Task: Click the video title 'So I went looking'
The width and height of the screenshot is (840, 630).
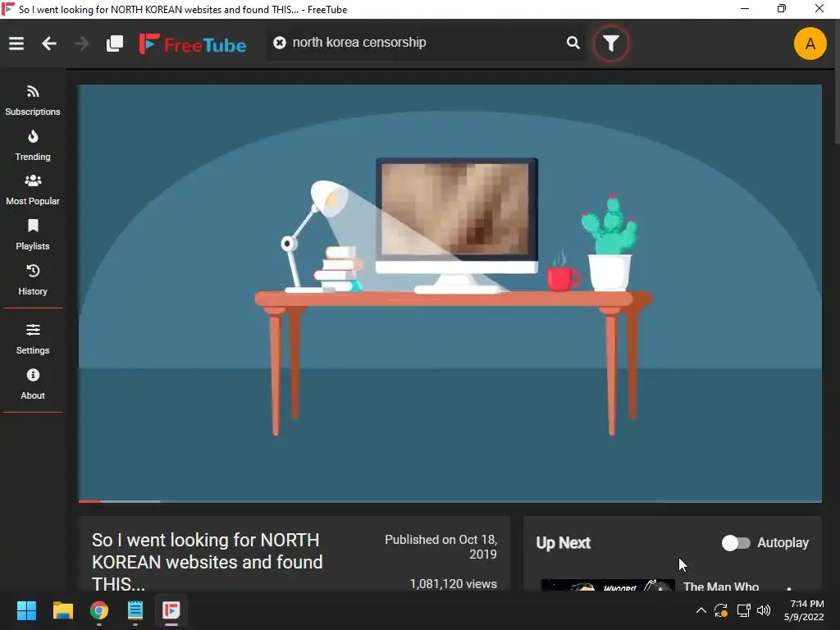Action: click(208, 562)
